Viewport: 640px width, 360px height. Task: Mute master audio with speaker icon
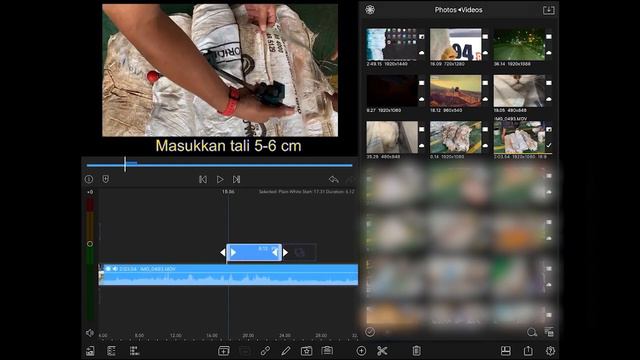[x=90, y=333]
